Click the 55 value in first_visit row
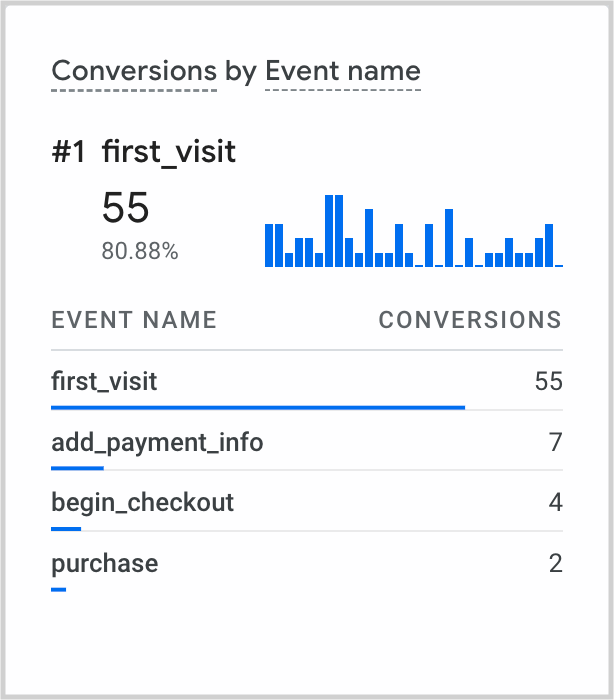This screenshot has height=700, width=614. pos(549,381)
